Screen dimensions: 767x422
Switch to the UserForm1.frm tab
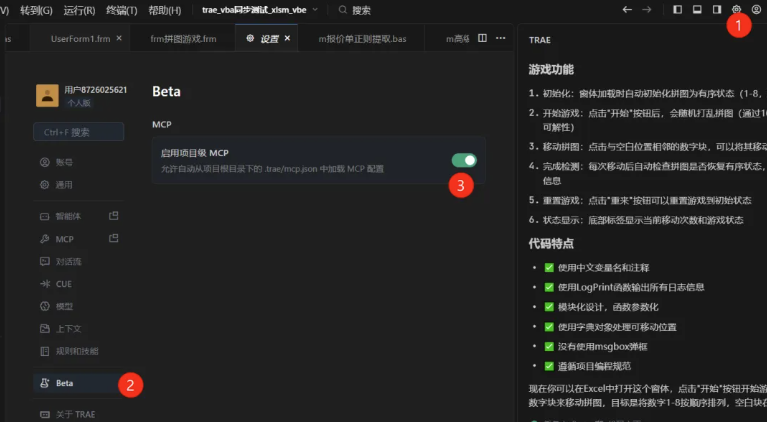(81, 39)
